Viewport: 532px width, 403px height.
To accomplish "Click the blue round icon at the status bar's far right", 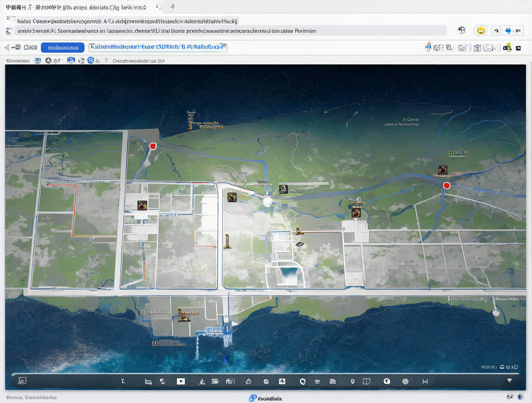I will (520, 397).
